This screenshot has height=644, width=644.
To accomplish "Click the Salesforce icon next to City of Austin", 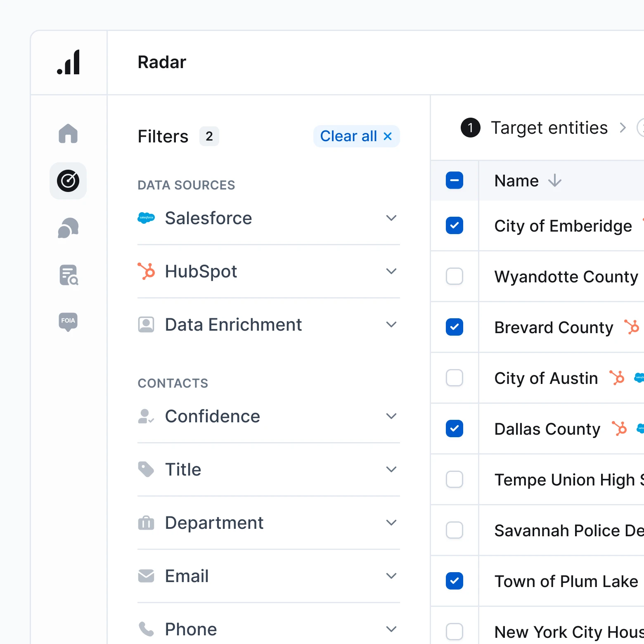I will 639,378.
